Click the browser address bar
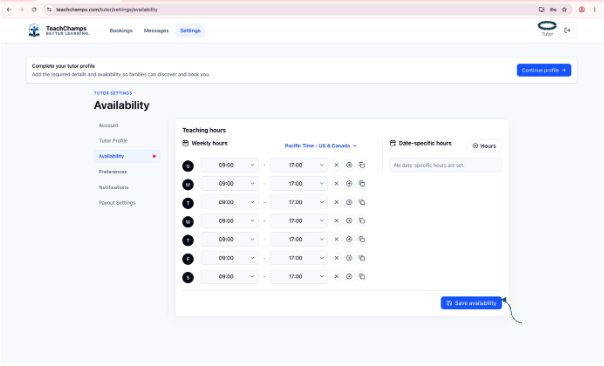604x366 pixels. pos(293,10)
